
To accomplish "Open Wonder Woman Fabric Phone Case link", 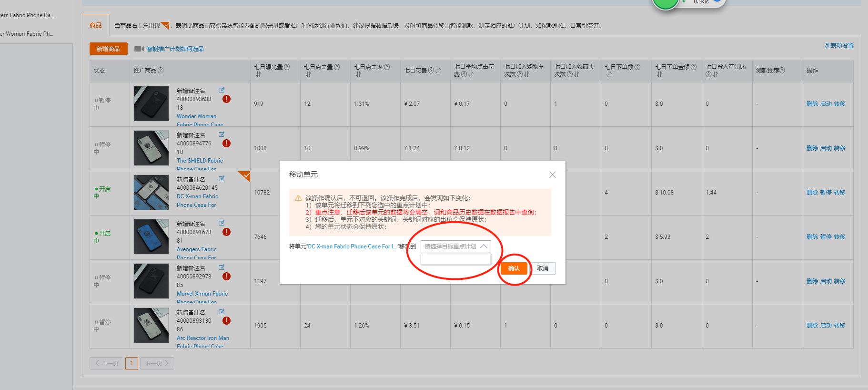I will [x=200, y=120].
